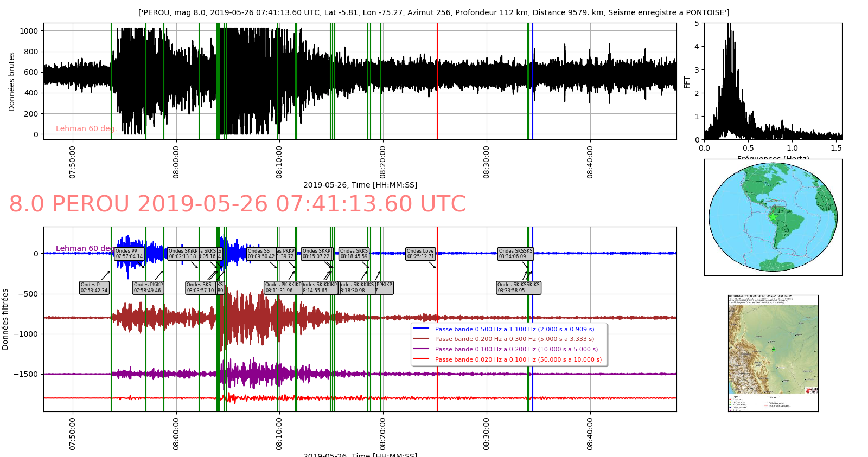
Task: Select the Ondes PKIKKIKP annotation box
Action: (283, 288)
